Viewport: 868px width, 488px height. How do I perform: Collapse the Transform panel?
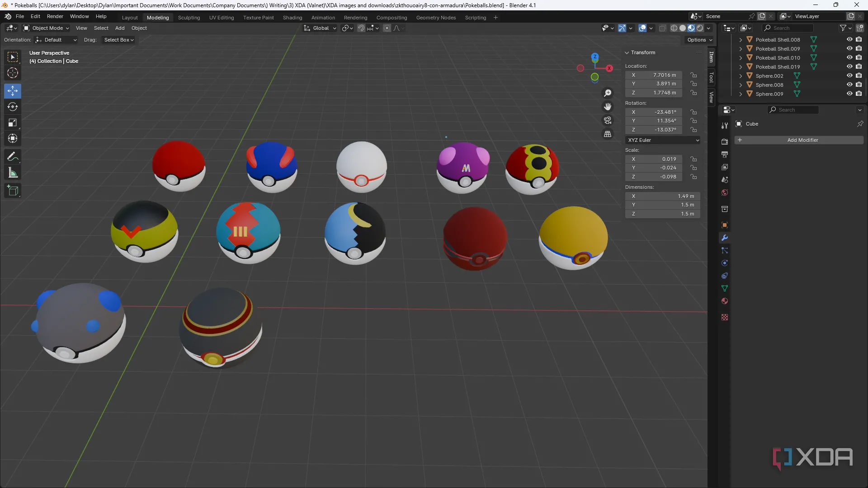627,52
